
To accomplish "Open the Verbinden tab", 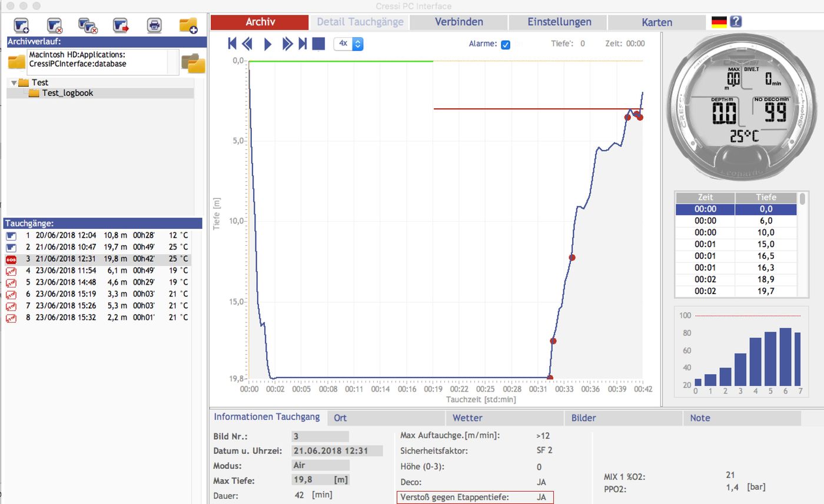I will [x=458, y=22].
